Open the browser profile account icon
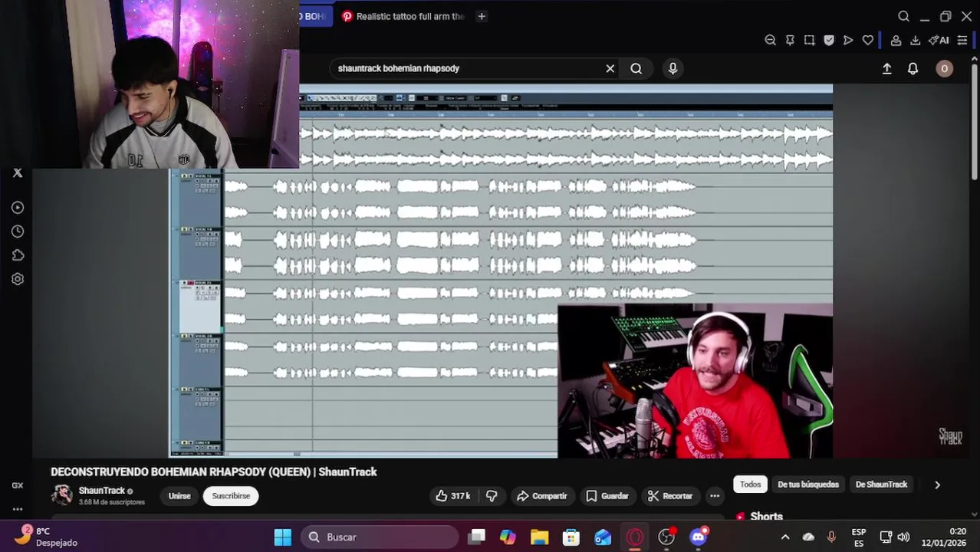The width and height of the screenshot is (980, 552). click(x=896, y=41)
